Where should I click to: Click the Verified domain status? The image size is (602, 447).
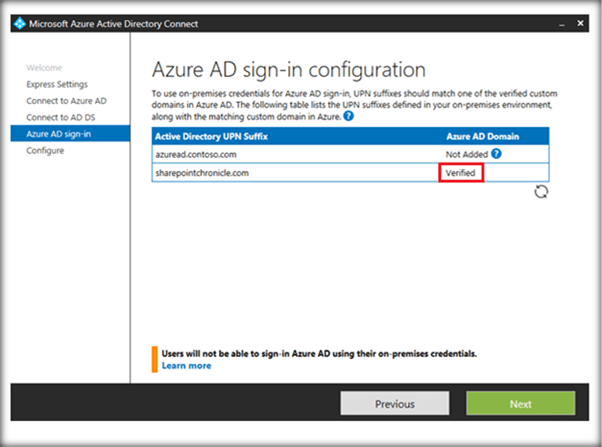click(x=462, y=172)
